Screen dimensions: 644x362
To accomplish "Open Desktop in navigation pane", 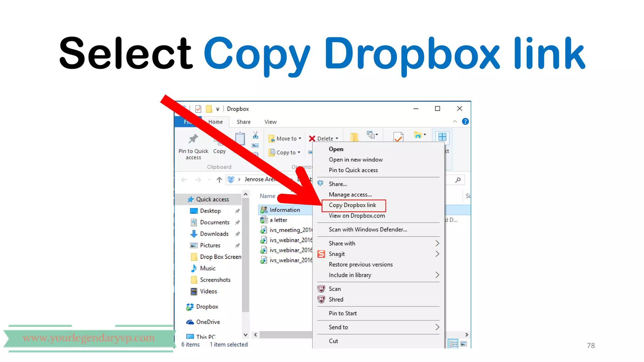I will tap(210, 211).
